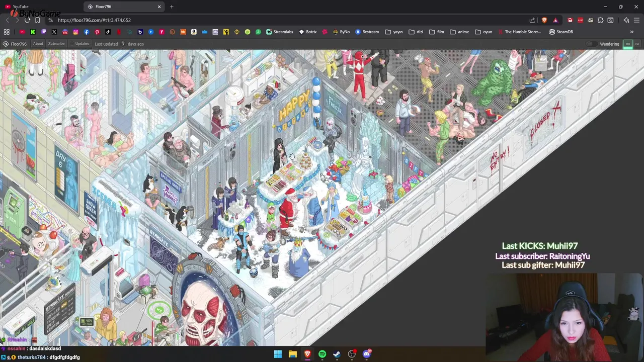Open Brave Rewards triangle icon

click(555, 20)
